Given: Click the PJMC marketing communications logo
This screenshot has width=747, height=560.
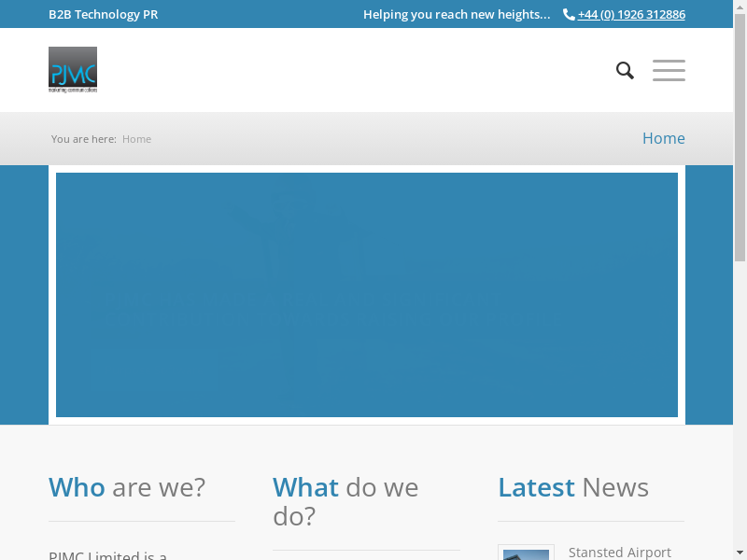Looking at the screenshot, I should tap(73, 70).
